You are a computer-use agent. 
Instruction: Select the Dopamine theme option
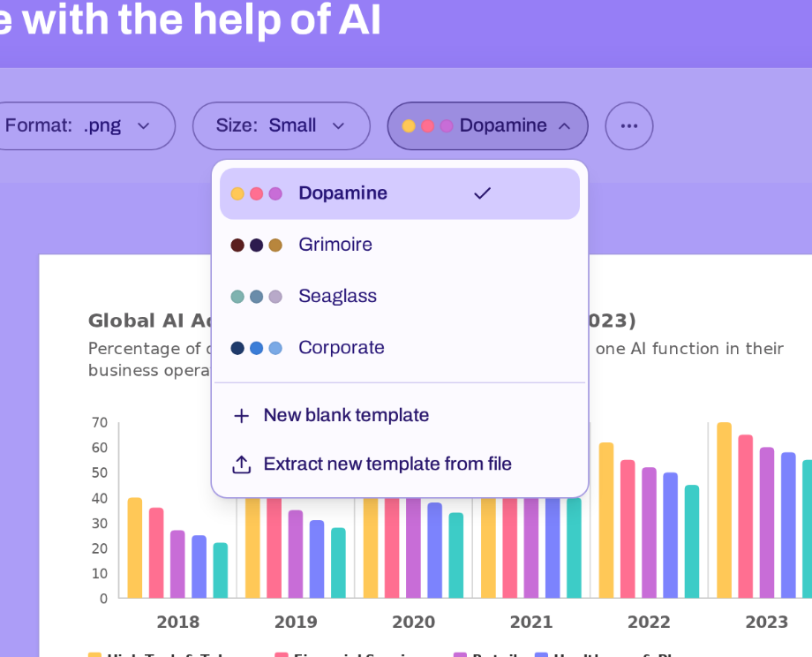[x=399, y=193]
